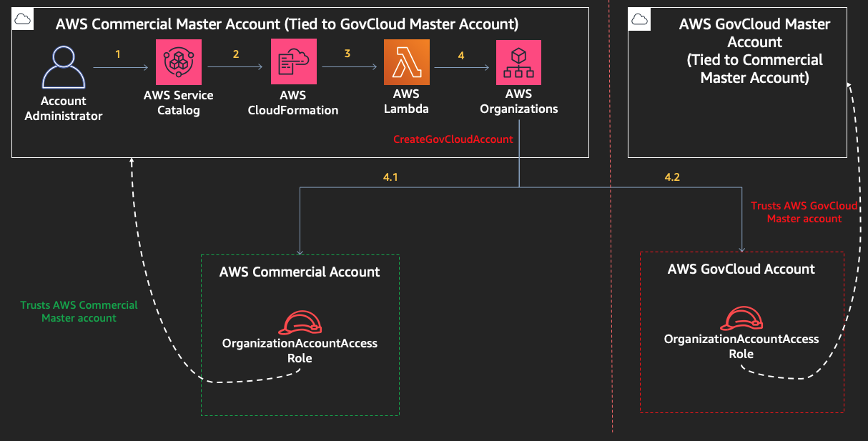Click the red "CreateGovCloudAccount" text
Image resolution: width=868 pixels, height=441 pixels.
click(453, 139)
